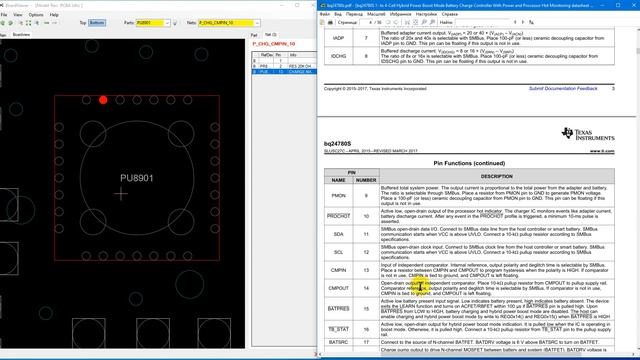Click the zoom out magnifier icon
The width and height of the screenshot is (640, 360).
pyautogui.click(x=424, y=22)
